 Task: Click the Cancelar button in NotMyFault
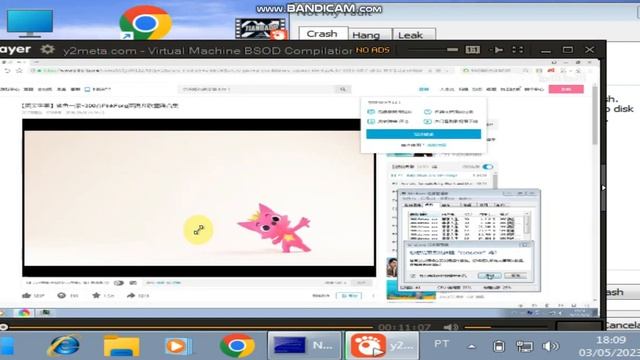[623, 325]
